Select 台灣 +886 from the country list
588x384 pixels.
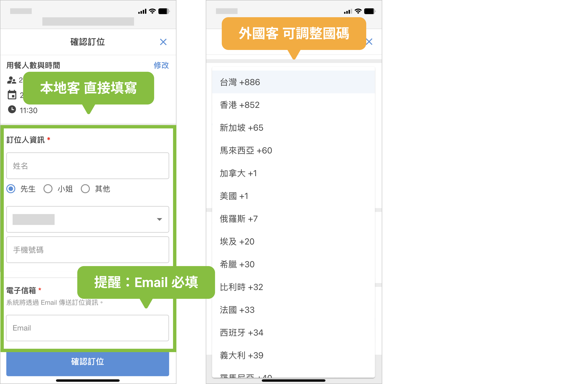click(x=293, y=82)
